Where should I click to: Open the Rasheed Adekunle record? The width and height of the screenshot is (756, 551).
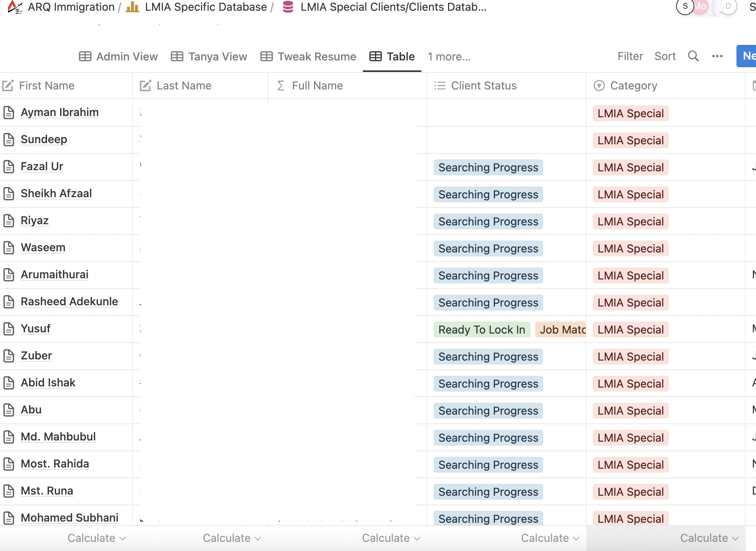pyautogui.click(x=69, y=301)
